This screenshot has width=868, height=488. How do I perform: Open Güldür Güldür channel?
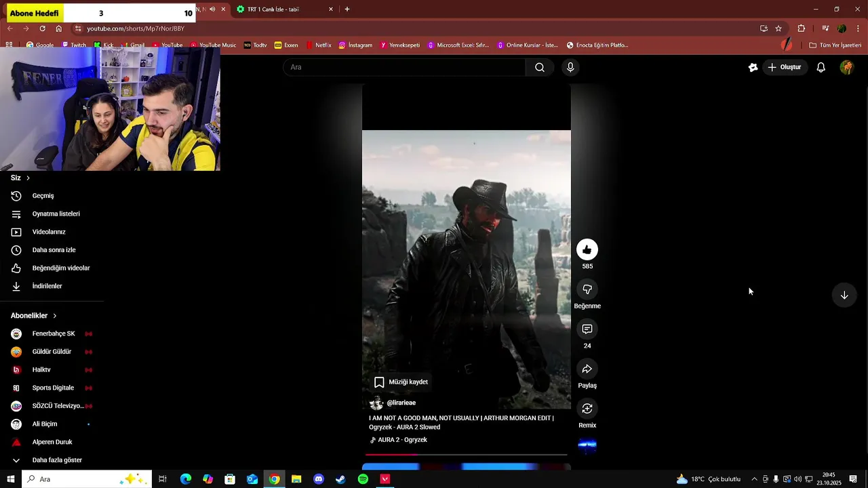[x=52, y=352]
